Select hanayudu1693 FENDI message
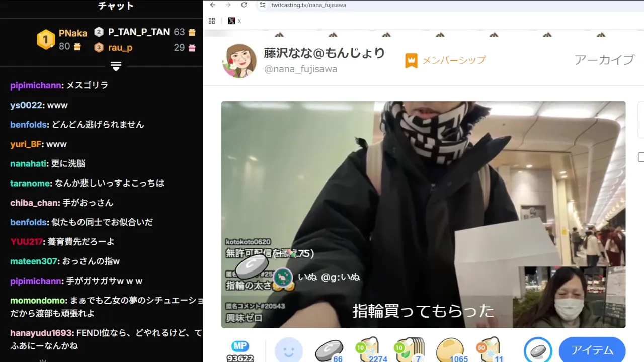This screenshot has width=644, height=362. 106,339
